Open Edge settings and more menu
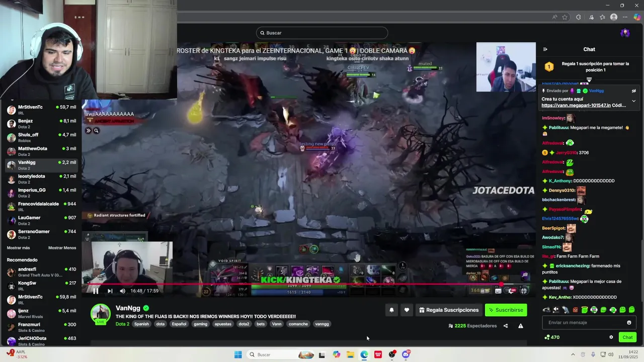 pos(625,17)
